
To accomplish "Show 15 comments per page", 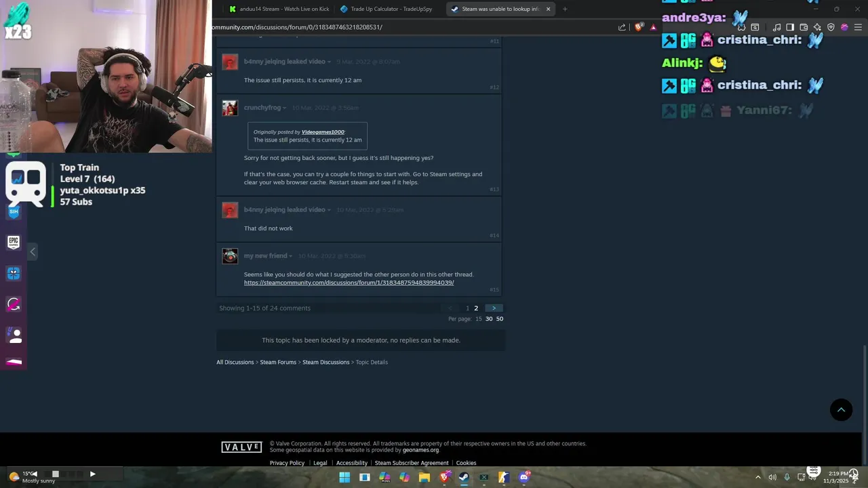I will (x=479, y=319).
